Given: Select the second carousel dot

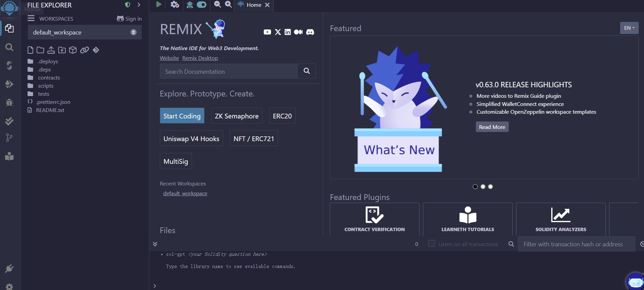Looking at the screenshot, I should tap(483, 186).
